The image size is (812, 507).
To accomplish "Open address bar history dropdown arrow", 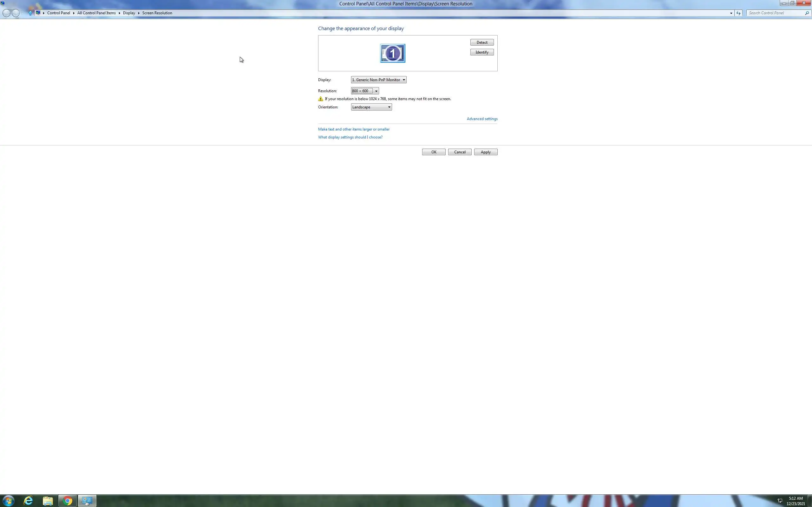I will click(731, 13).
